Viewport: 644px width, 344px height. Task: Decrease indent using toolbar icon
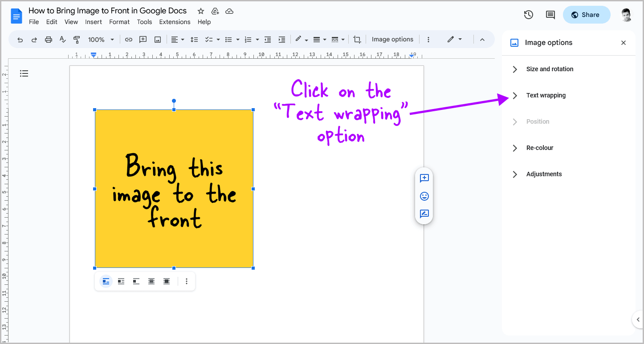point(268,40)
